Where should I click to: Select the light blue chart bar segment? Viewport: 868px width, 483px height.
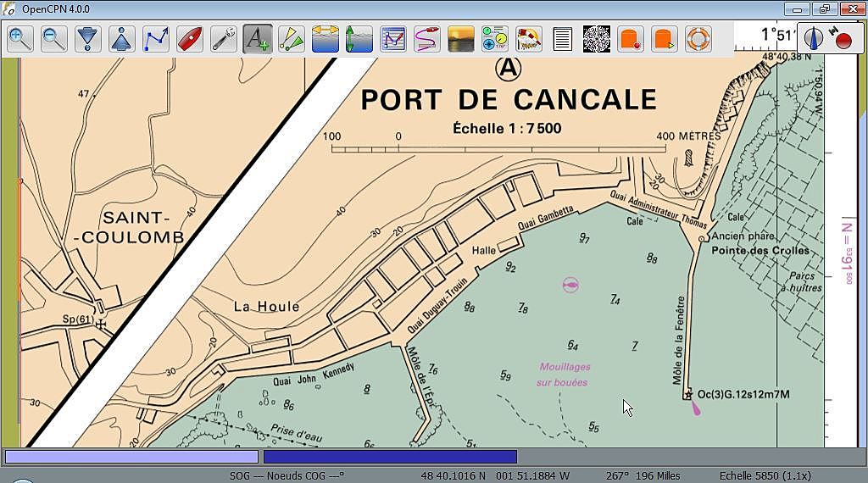click(x=131, y=457)
